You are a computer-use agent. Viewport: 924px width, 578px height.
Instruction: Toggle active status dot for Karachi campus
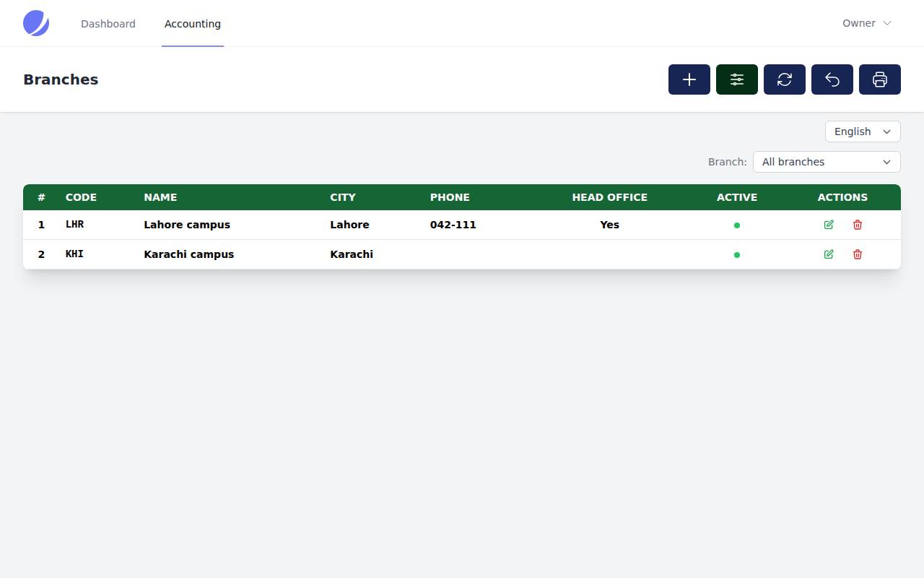point(737,255)
